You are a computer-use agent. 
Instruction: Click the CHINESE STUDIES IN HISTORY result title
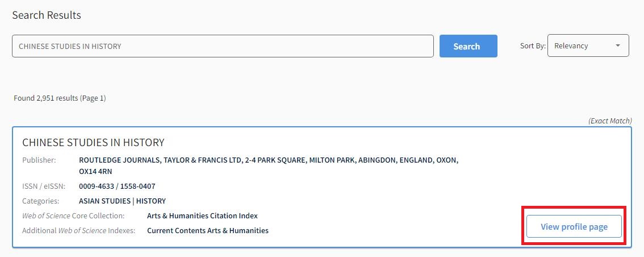click(93, 142)
